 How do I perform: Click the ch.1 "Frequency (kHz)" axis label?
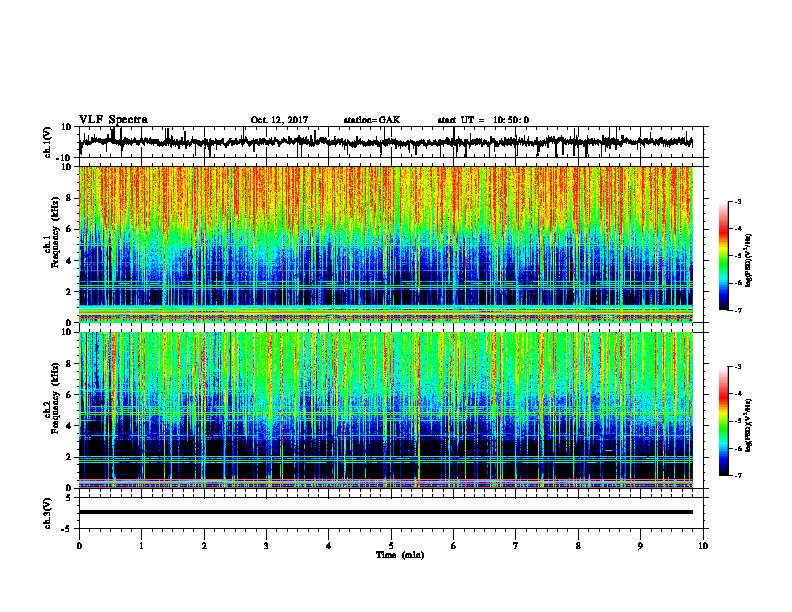[x=55, y=232]
